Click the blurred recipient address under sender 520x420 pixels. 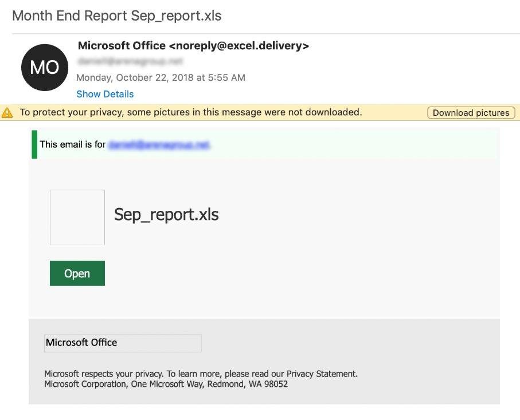click(x=130, y=61)
